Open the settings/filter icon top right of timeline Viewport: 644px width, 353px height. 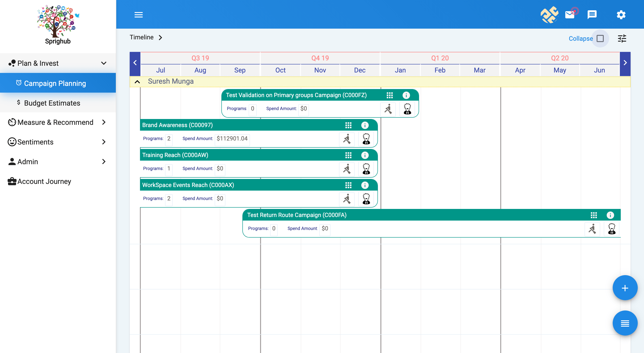click(622, 39)
